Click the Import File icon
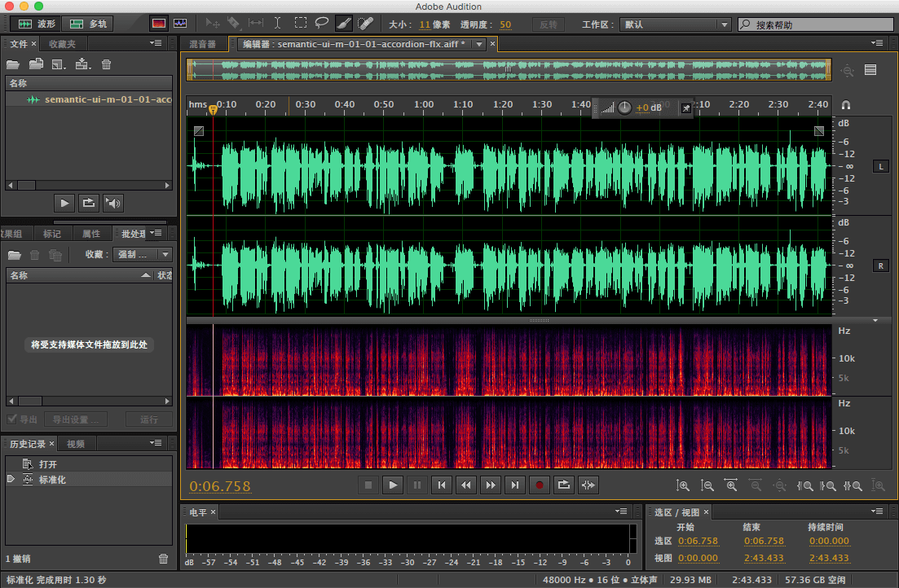 point(36,64)
